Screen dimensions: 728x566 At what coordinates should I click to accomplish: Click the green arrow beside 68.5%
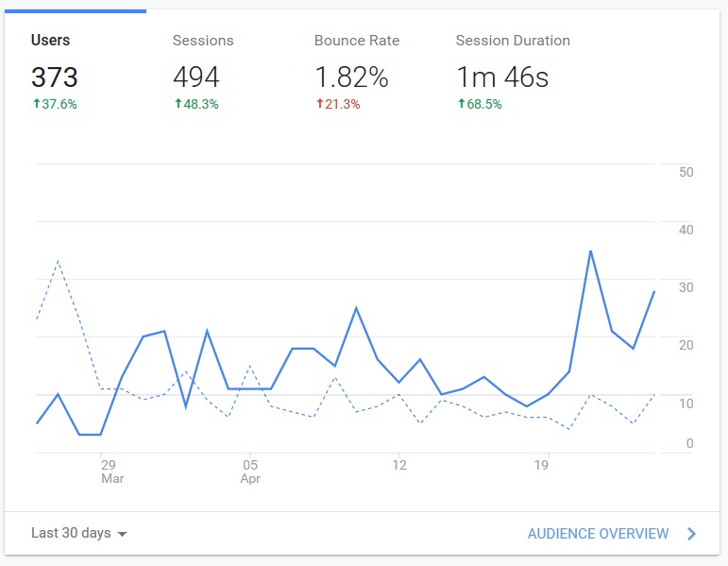coord(461,104)
